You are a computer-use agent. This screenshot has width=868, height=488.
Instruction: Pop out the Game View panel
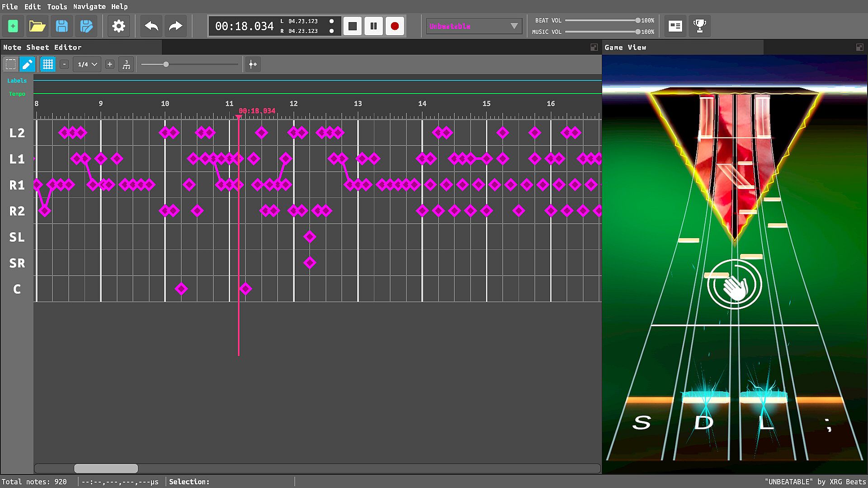coord(859,47)
